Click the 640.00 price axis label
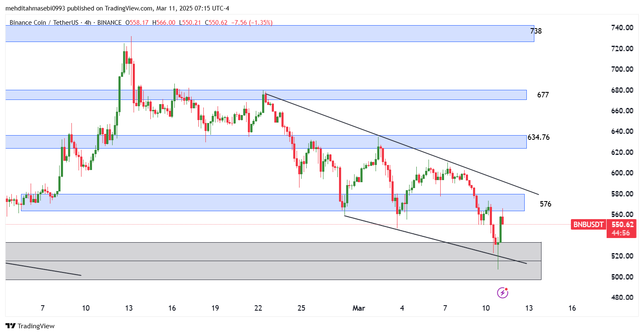644x335 pixels. point(622,131)
